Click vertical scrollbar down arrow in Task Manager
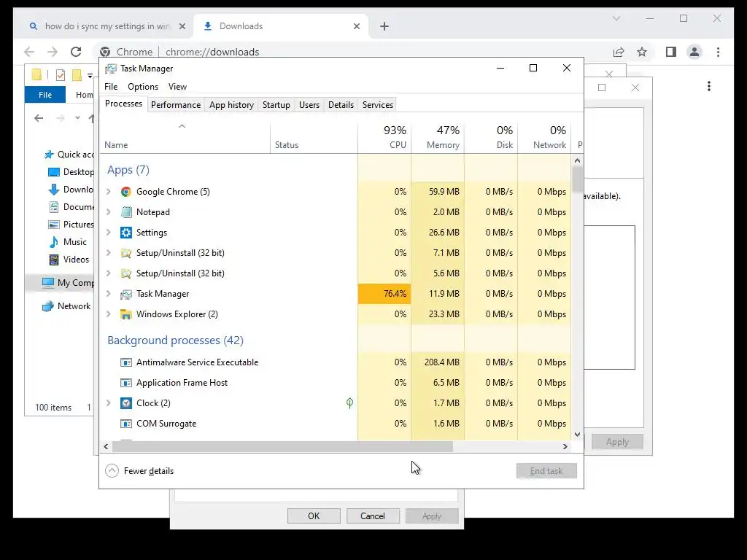747x560 pixels. pos(578,435)
